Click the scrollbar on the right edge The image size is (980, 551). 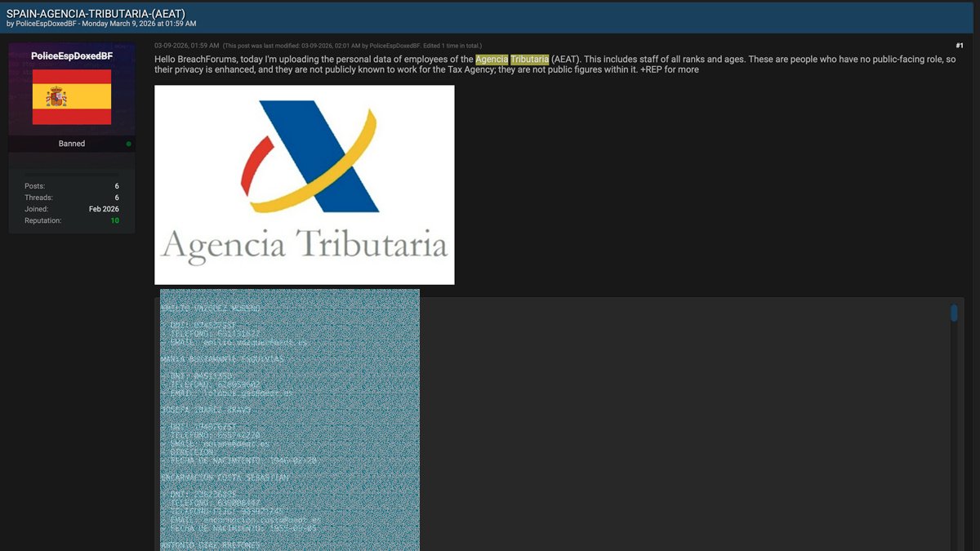[953, 313]
